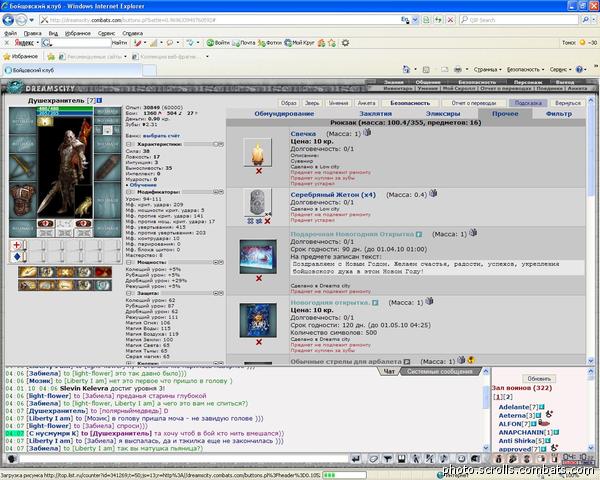Image resolution: width=600 pixels, height=480 pixels.
Task: Click the search magnifier button in the browser
Action: point(585,20)
